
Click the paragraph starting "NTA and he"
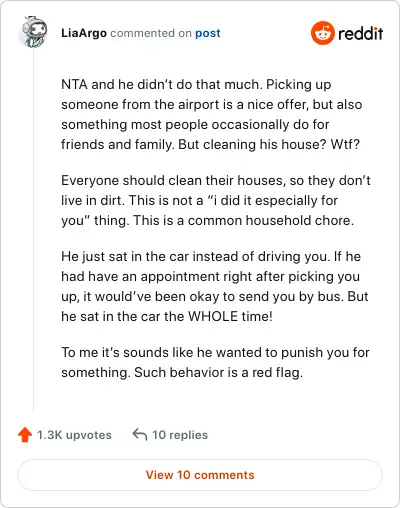[x=212, y=114]
